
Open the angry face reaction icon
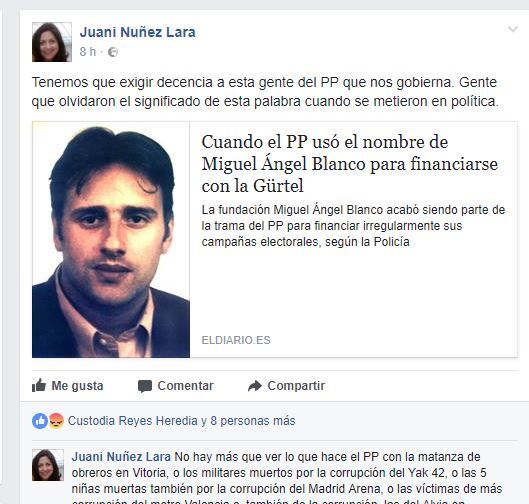pos(56,421)
